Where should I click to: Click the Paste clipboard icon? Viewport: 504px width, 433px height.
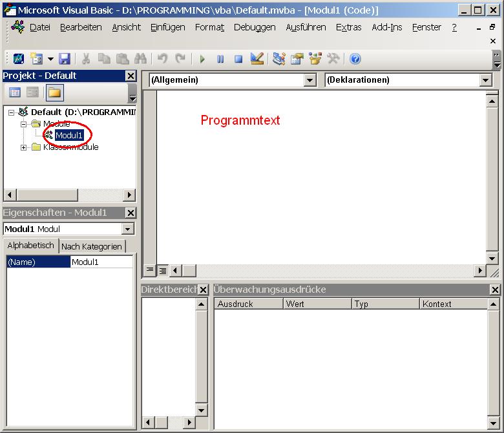(x=123, y=59)
